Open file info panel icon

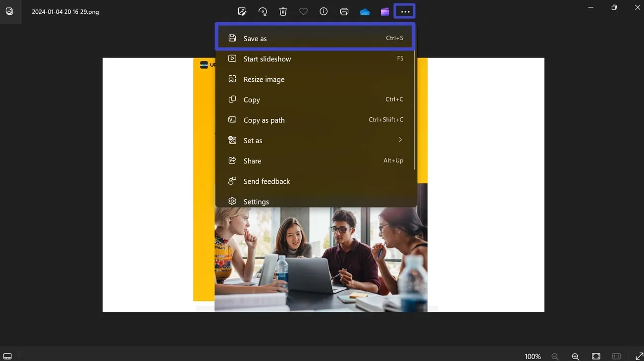323,11
